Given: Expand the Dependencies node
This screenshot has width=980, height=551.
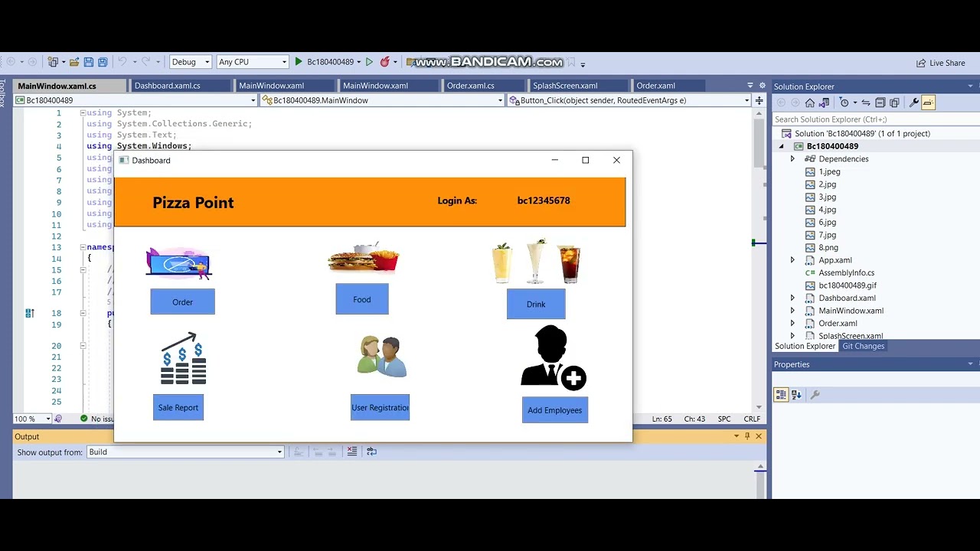Looking at the screenshot, I should click(792, 159).
